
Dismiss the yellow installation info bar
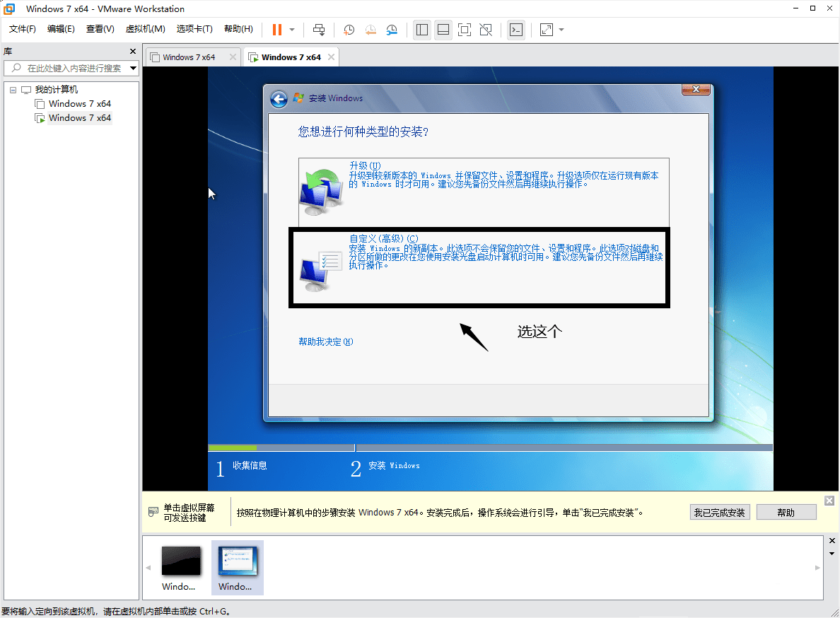(x=829, y=501)
